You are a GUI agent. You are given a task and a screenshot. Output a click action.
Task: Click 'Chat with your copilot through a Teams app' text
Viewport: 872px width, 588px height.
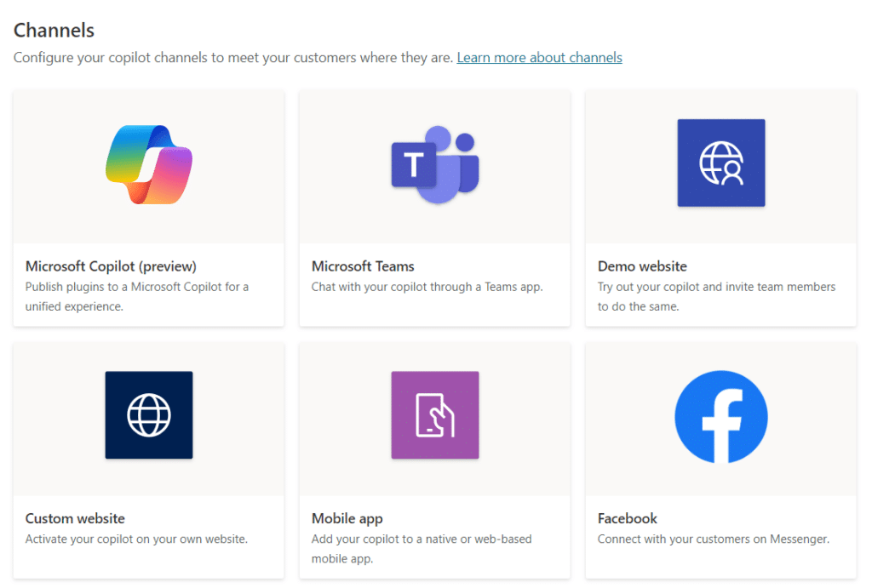click(x=427, y=287)
